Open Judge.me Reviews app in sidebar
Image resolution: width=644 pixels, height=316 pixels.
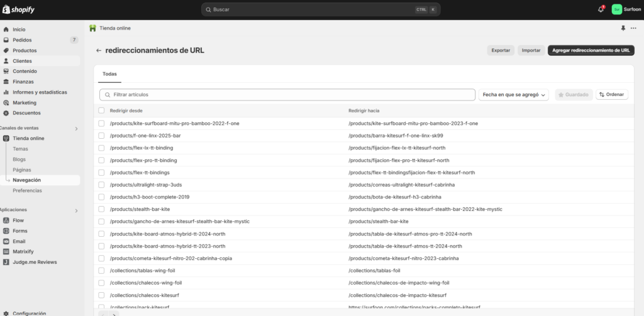pyautogui.click(x=6, y=262)
